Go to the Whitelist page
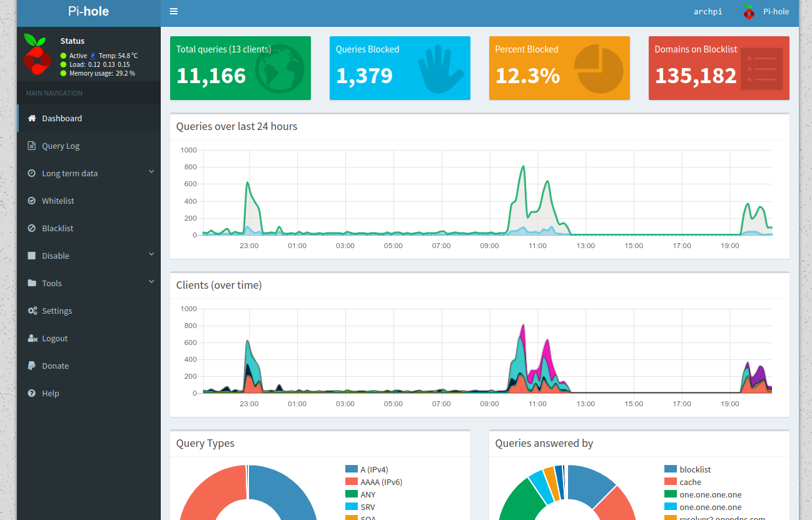The image size is (812, 520). coord(89,201)
